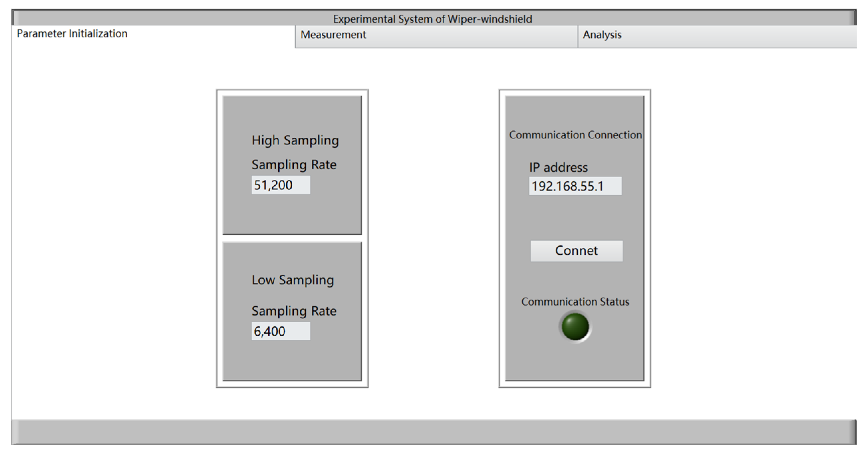
Task: Click empty area of High Sampling panel
Action: pyautogui.click(x=292, y=214)
